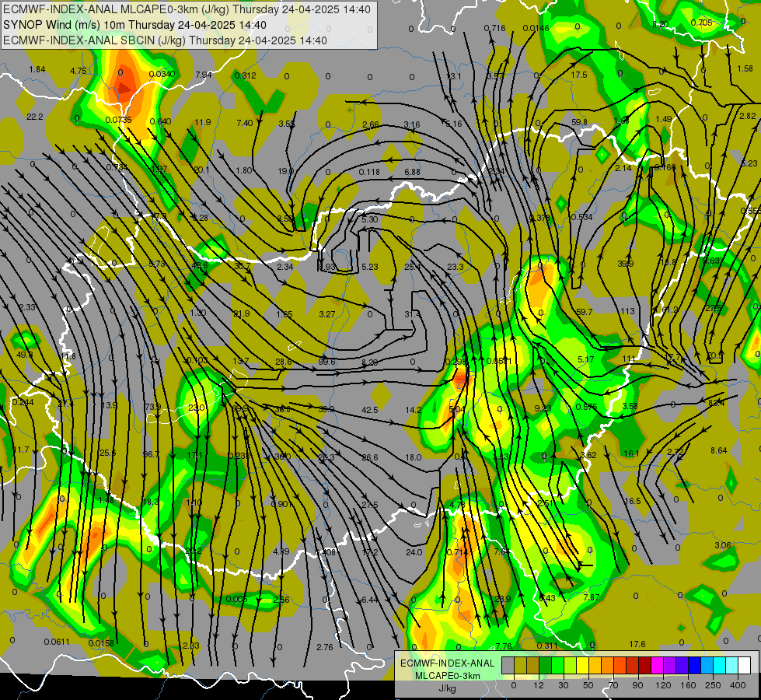The width and height of the screenshot is (761, 700).
Task: Click the ECMWF-INDEX-ANAL legend title
Action: (447, 663)
